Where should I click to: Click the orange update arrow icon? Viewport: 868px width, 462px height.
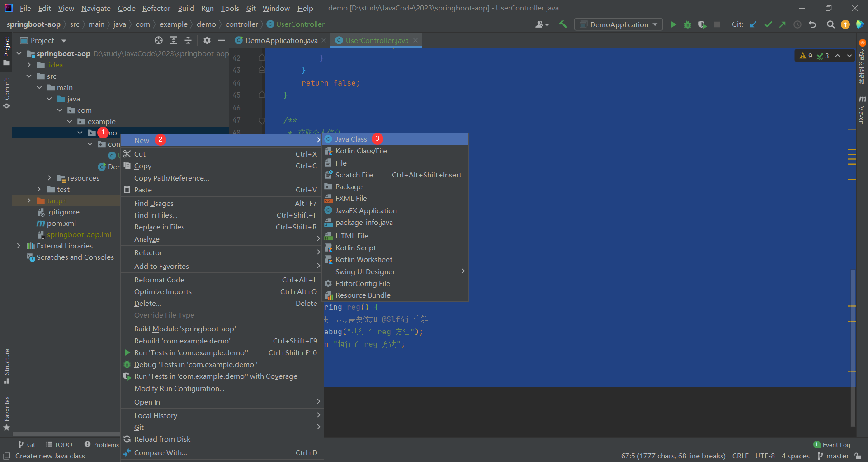point(845,24)
